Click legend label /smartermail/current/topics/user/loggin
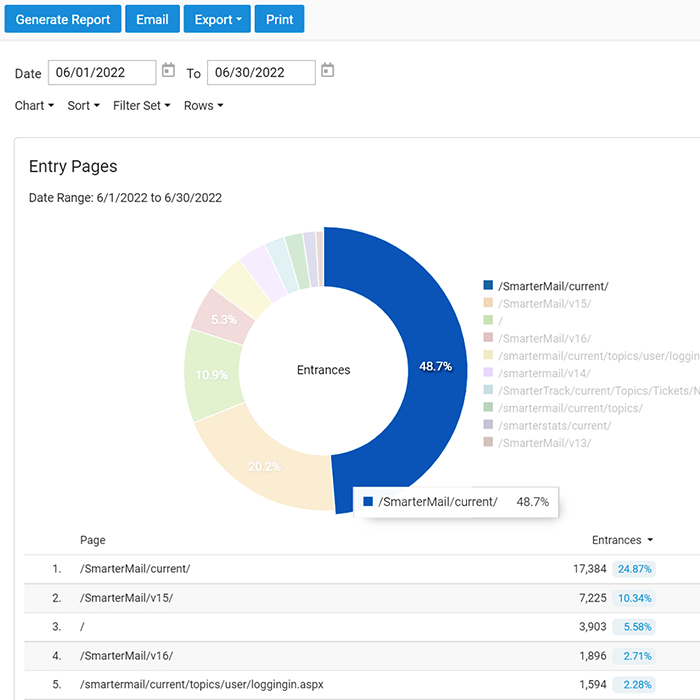The width and height of the screenshot is (700, 700). pos(599,356)
